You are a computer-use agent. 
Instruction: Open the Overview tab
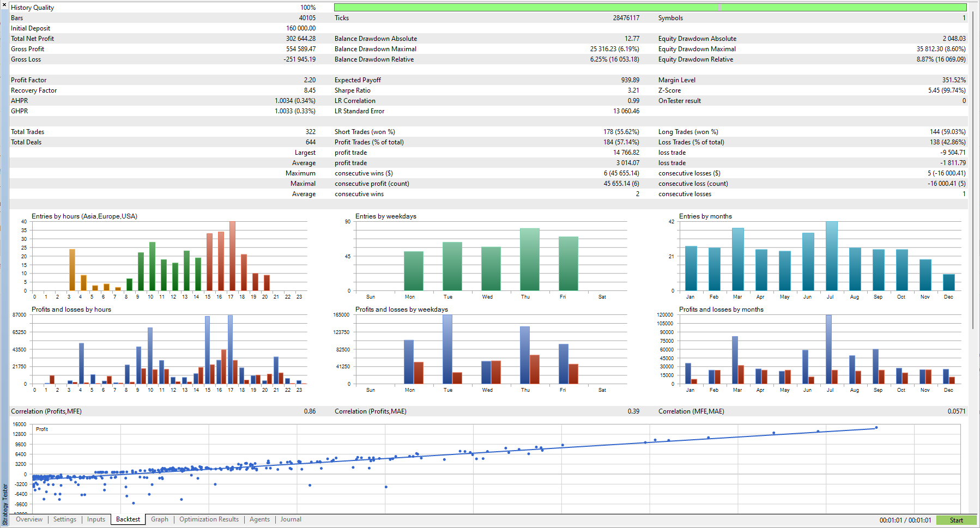point(29,519)
